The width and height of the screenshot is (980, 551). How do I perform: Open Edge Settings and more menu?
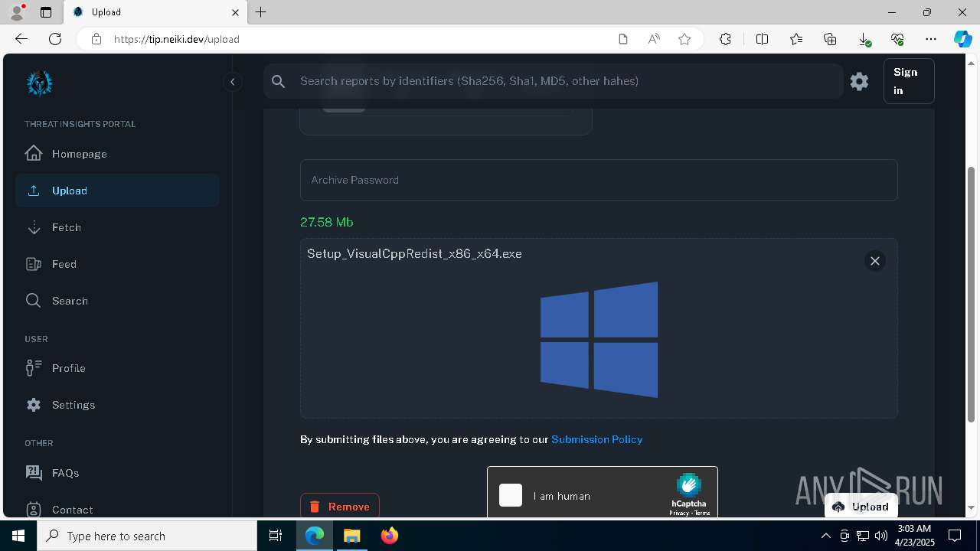(x=931, y=39)
